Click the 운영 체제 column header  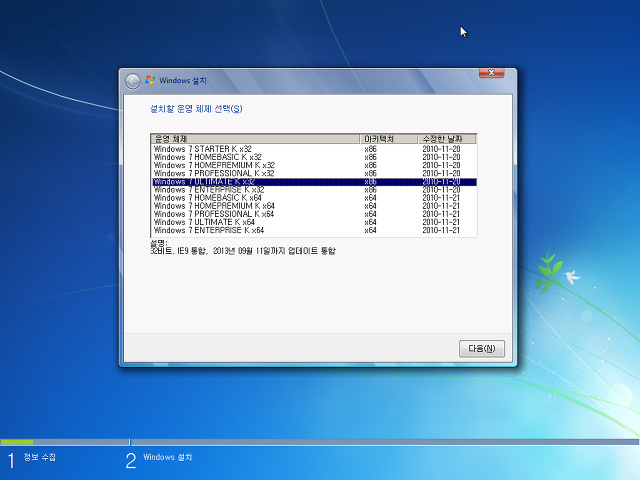tap(256, 139)
